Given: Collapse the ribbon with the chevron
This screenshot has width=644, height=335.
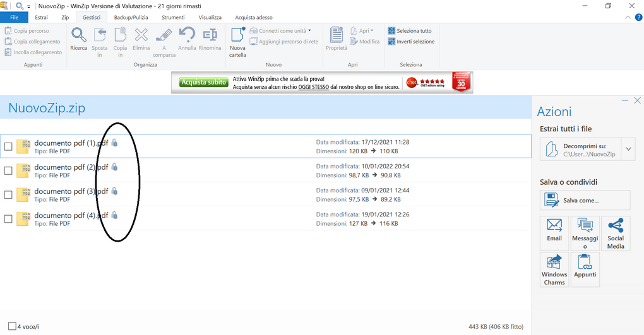Looking at the screenshot, I should (628, 17).
